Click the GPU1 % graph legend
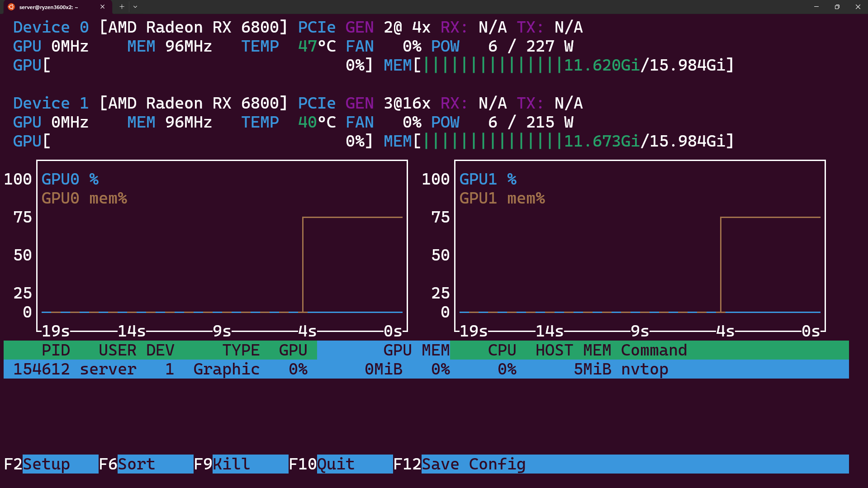This screenshot has width=868, height=488. 488,179
